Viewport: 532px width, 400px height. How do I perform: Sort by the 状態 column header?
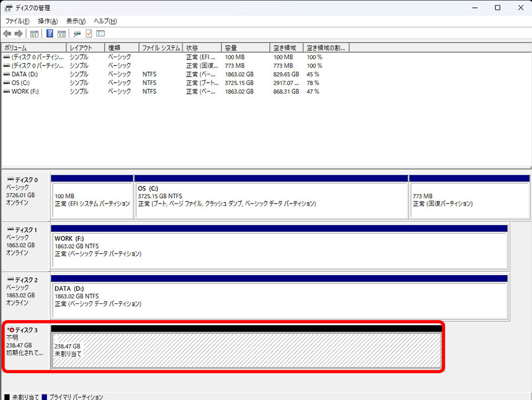coord(202,48)
